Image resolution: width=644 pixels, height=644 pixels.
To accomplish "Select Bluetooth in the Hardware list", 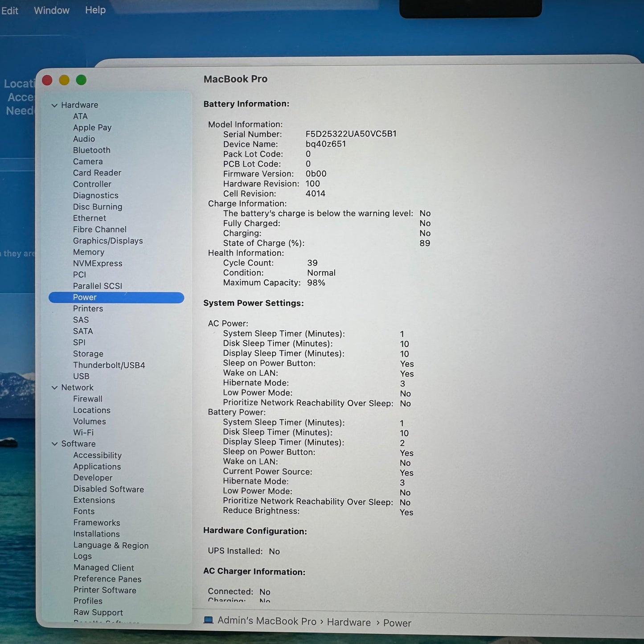I will [x=92, y=150].
